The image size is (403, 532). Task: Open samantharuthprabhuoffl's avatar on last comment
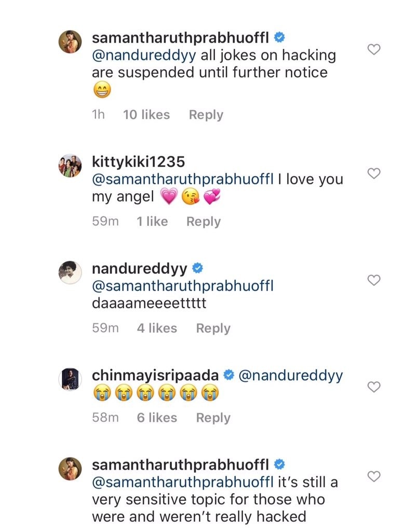(70, 468)
